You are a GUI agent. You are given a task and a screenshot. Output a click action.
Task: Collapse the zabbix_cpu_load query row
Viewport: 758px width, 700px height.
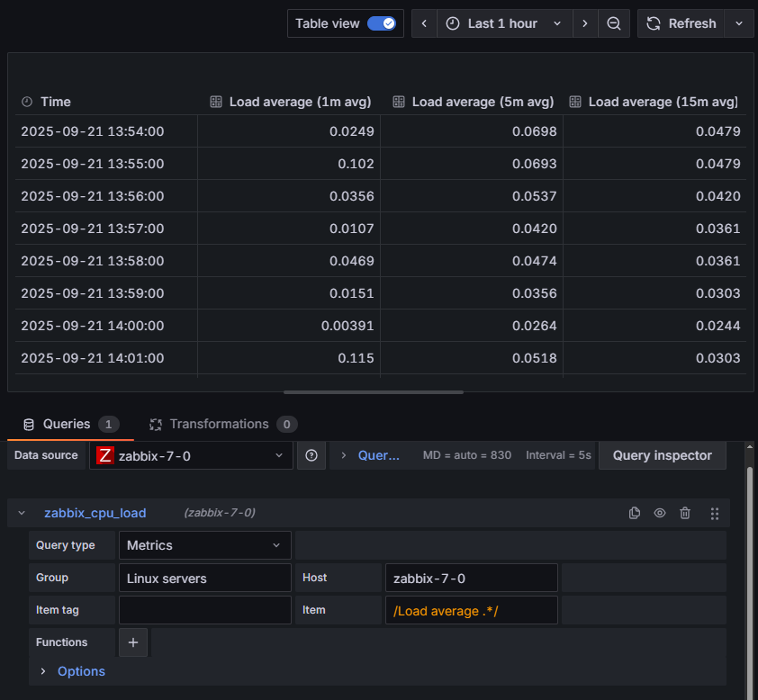23,513
